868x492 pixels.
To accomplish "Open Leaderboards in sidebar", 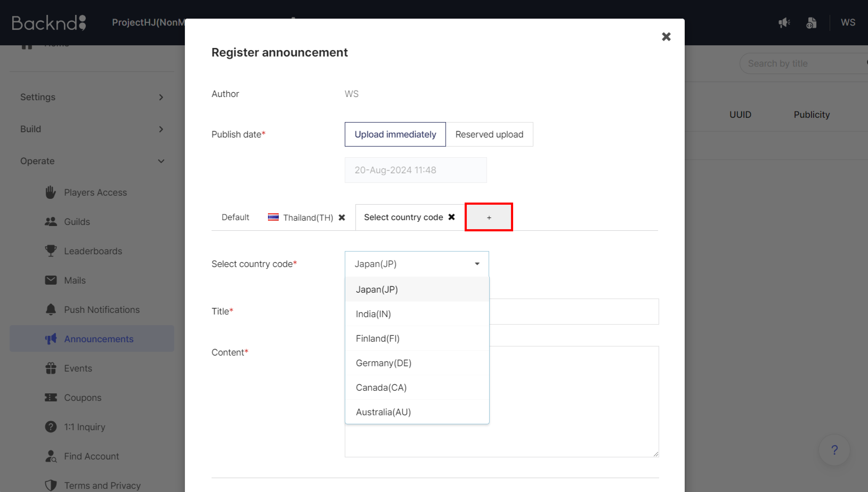I will (92, 251).
